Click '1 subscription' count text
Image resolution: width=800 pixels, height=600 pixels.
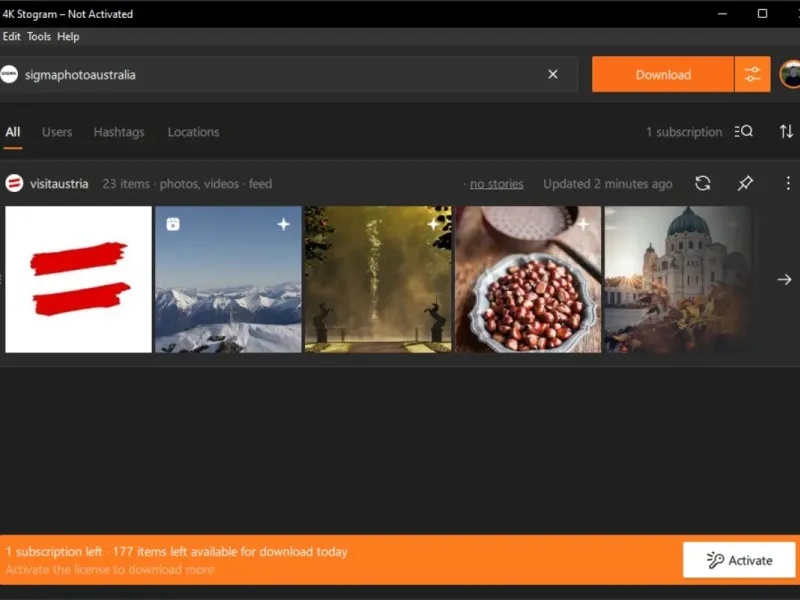pyautogui.click(x=684, y=132)
